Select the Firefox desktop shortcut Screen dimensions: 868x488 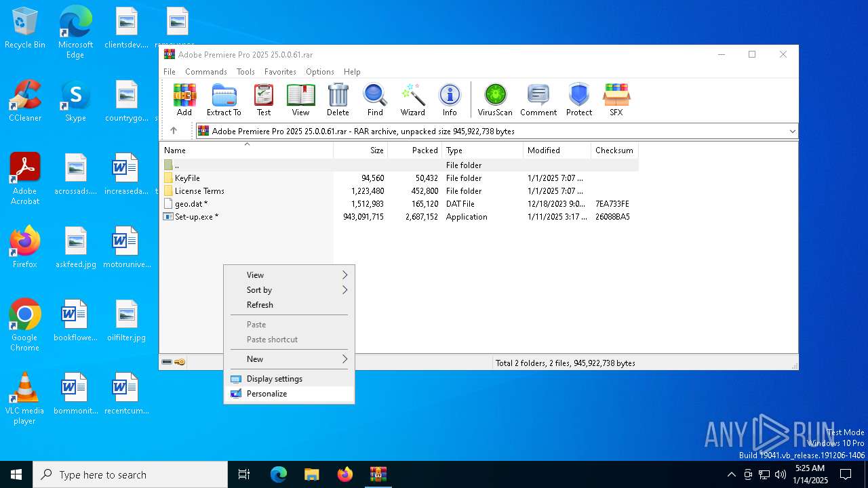25,247
